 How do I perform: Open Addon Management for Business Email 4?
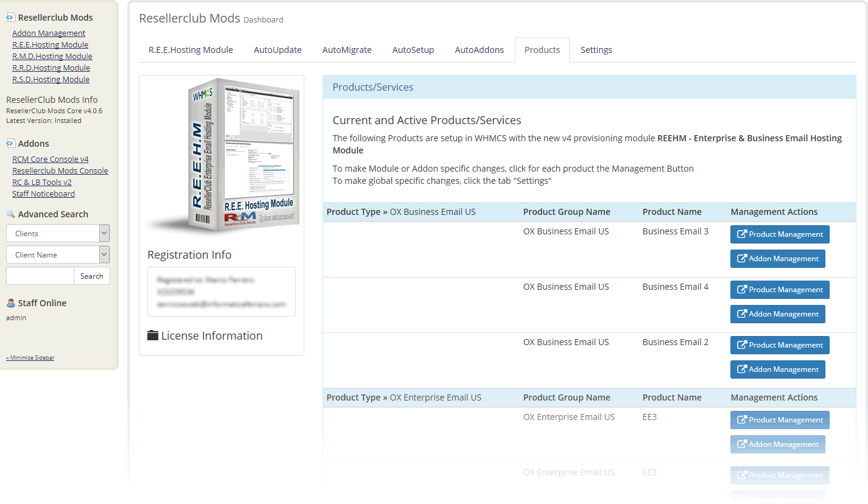(778, 314)
